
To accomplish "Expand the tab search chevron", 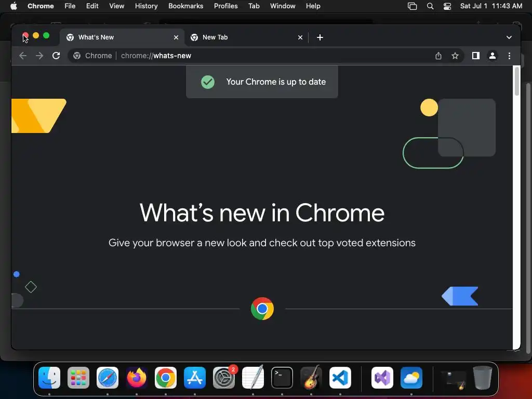I will 509,37.
